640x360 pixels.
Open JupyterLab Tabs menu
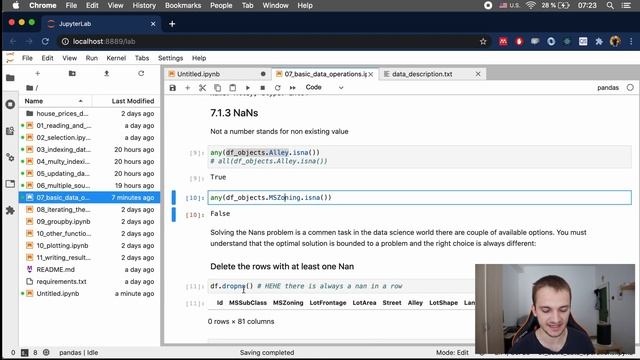click(x=142, y=58)
